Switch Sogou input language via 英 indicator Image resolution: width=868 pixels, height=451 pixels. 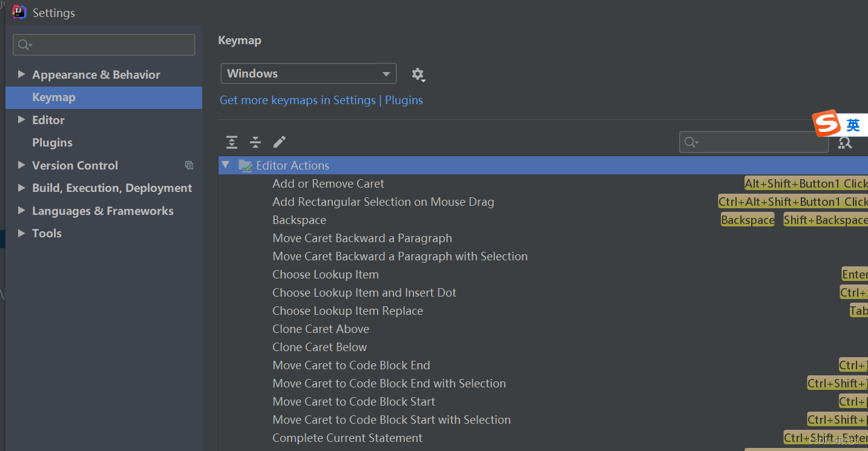tap(853, 125)
